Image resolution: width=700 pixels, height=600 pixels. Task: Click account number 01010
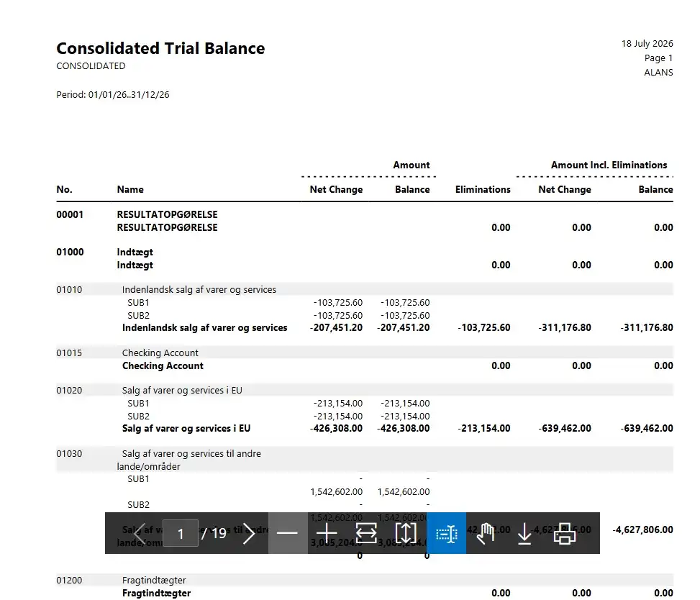[69, 289]
